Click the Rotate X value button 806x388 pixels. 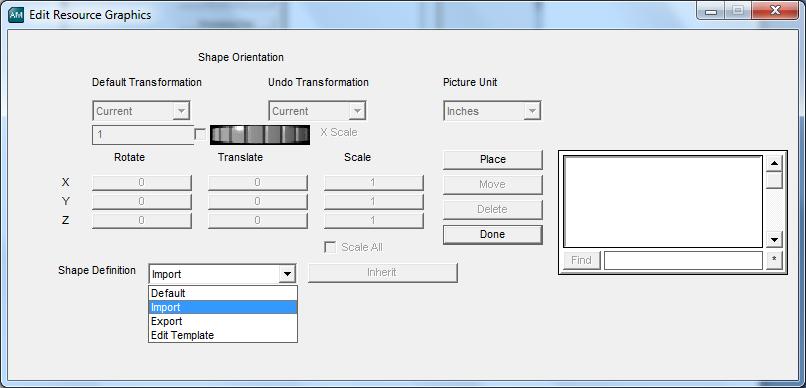coord(142,182)
